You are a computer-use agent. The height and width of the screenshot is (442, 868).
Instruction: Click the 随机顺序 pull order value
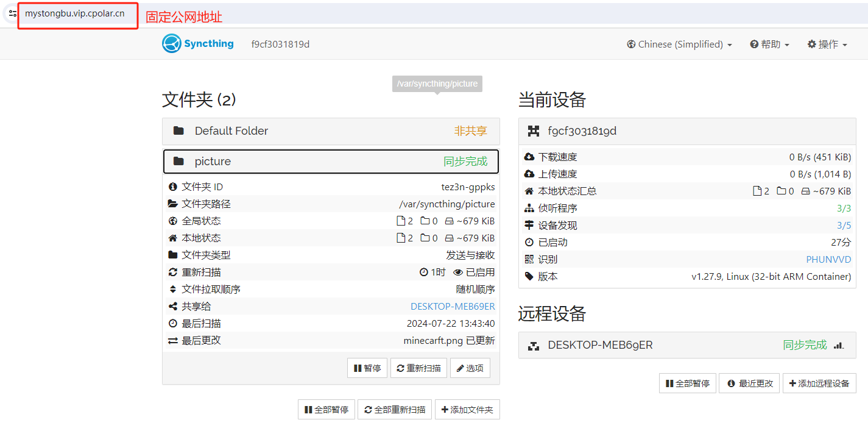pyautogui.click(x=475, y=289)
